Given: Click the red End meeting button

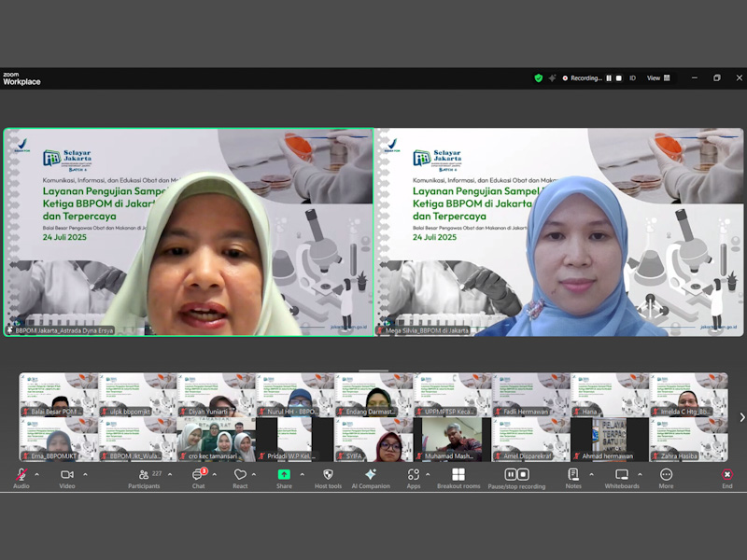Looking at the screenshot, I should click(x=727, y=478).
